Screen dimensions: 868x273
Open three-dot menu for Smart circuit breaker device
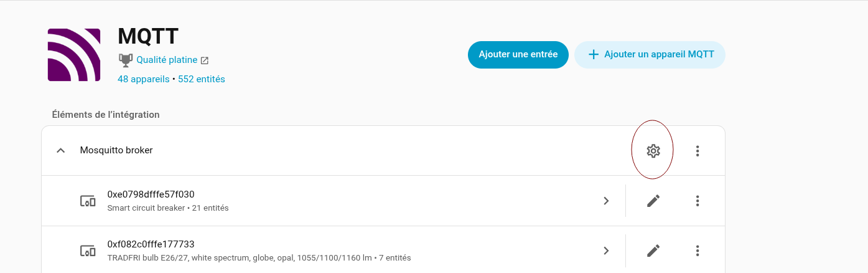coord(698,201)
